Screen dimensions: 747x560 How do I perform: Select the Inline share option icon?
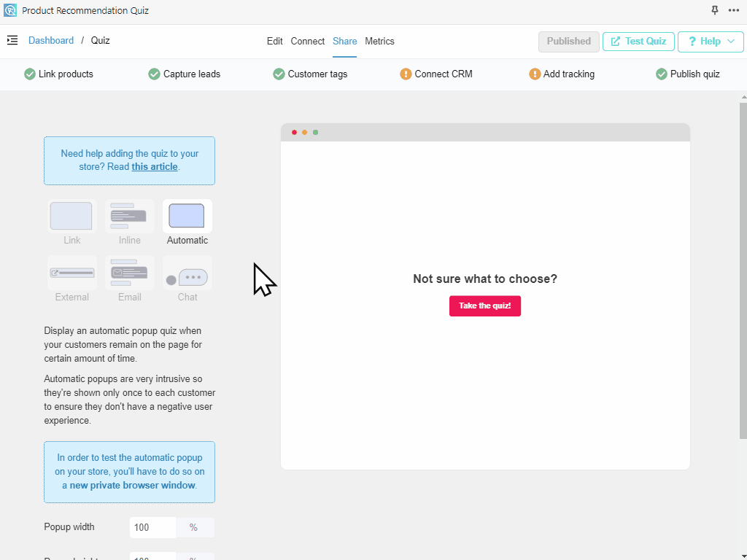tap(129, 216)
